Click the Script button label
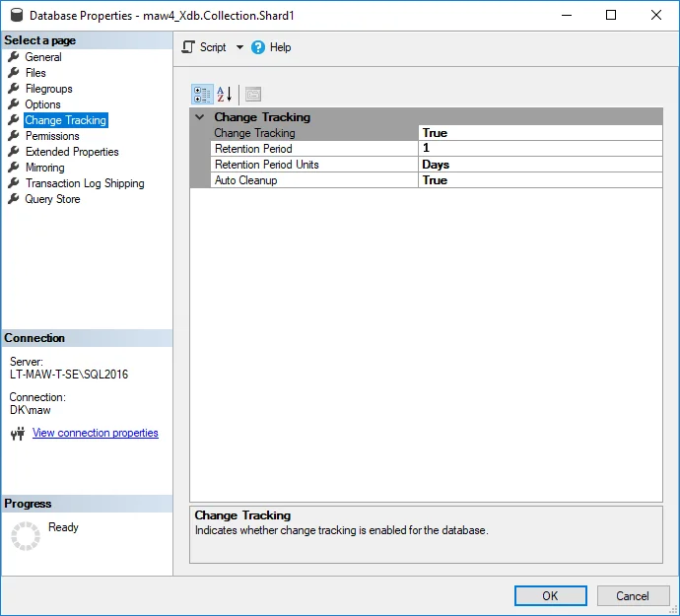This screenshot has height=616, width=680. tap(213, 47)
